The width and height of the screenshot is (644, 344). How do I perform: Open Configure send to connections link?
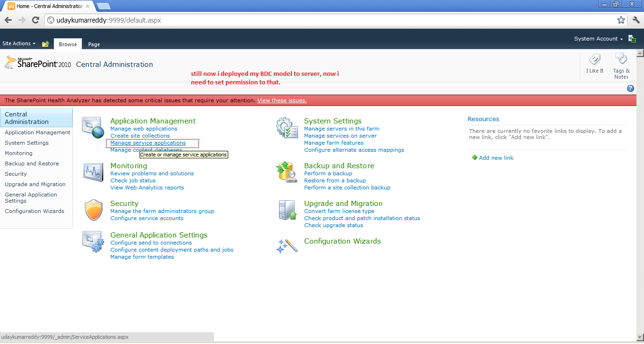151,243
